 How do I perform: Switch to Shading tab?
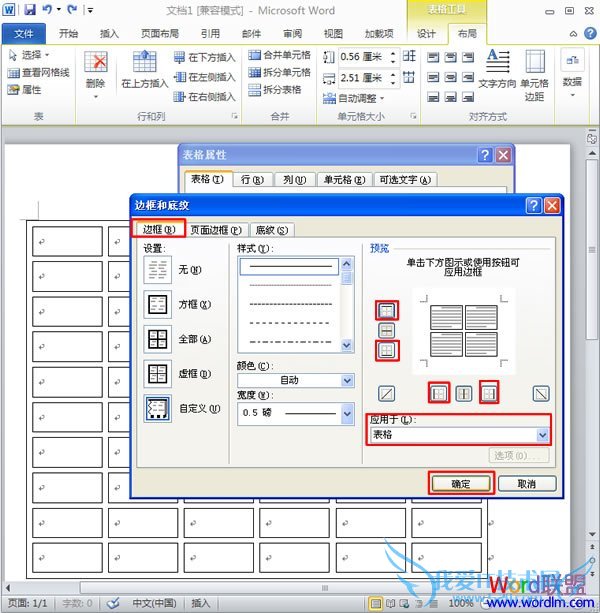272,230
